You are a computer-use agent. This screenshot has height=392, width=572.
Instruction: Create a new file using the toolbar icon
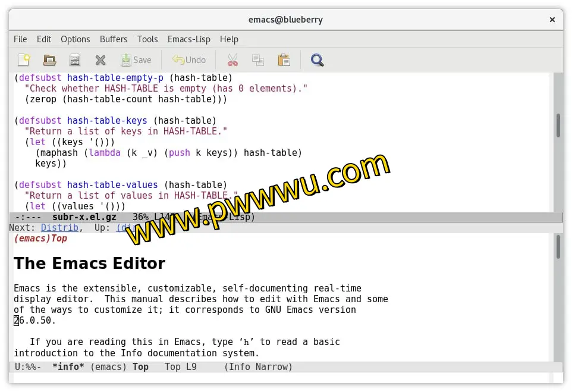[x=23, y=59]
